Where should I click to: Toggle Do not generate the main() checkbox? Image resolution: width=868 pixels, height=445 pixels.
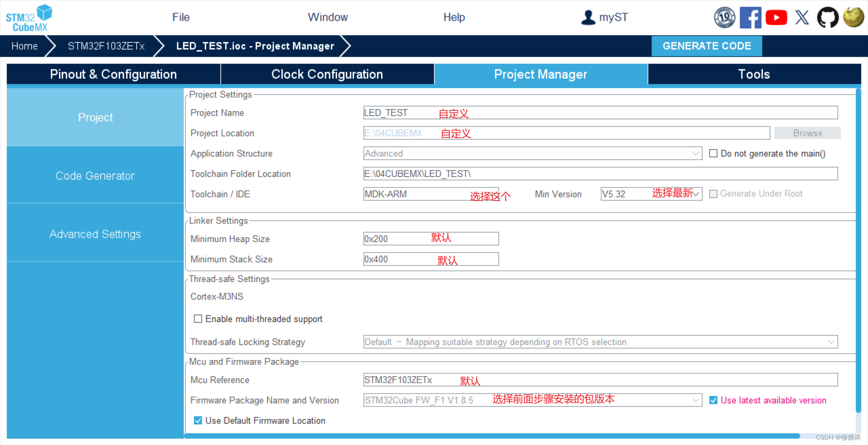tap(713, 154)
